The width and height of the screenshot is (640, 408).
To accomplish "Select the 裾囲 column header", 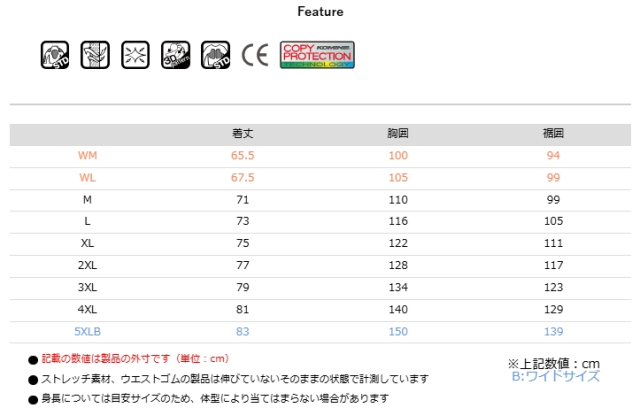I will pos(553,133).
